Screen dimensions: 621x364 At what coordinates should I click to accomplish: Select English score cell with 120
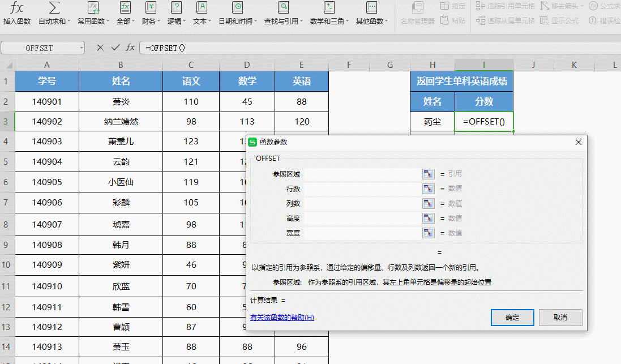pos(302,122)
